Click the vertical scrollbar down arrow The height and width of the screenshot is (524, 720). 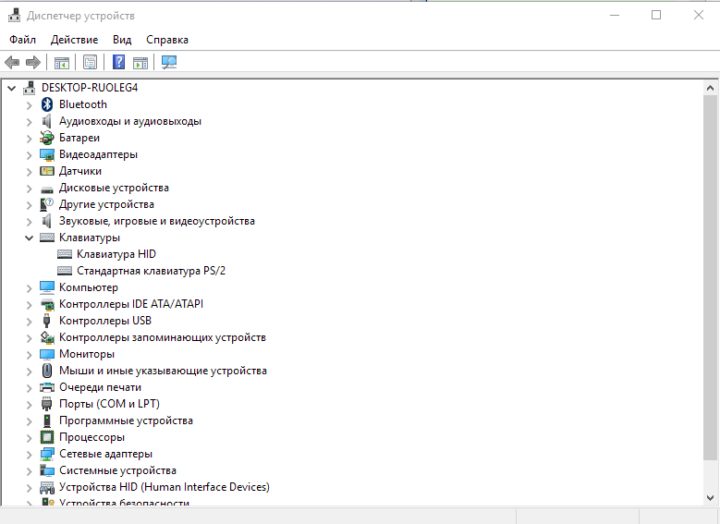click(x=710, y=497)
